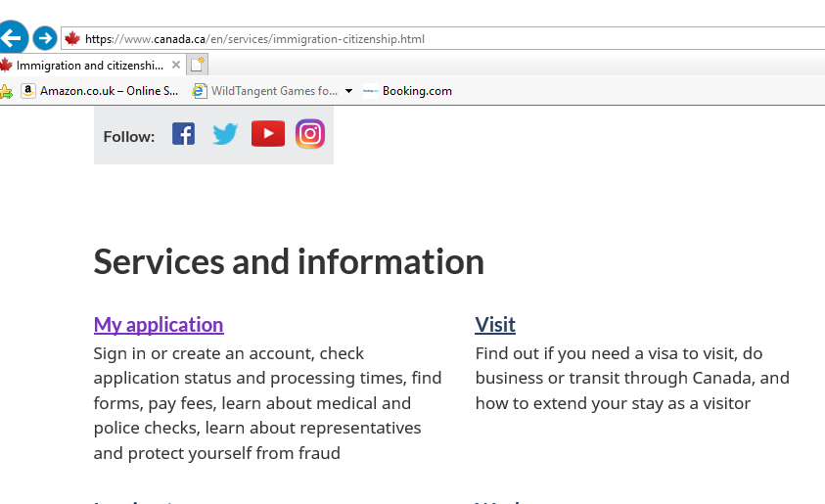Open the Visit link
The image size is (825, 504).
(495, 325)
